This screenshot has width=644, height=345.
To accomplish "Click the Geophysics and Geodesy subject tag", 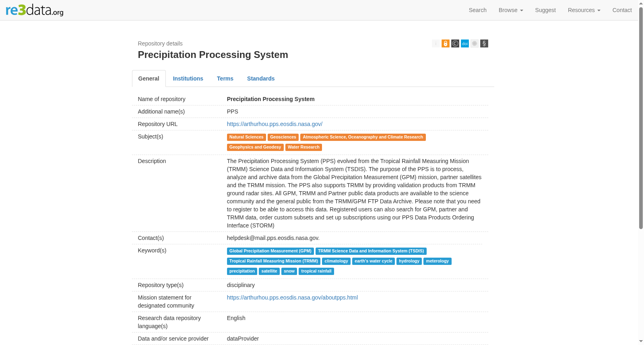I will pyautogui.click(x=255, y=147).
